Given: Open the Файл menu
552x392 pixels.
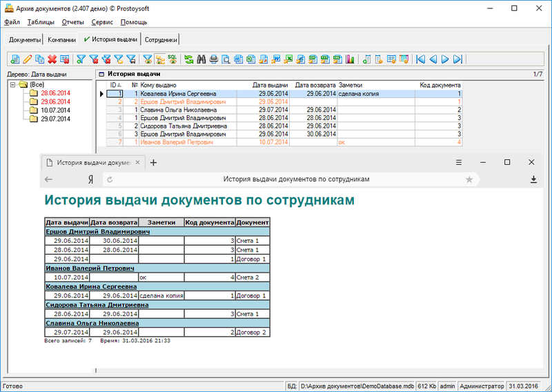Looking at the screenshot, I should [12, 22].
